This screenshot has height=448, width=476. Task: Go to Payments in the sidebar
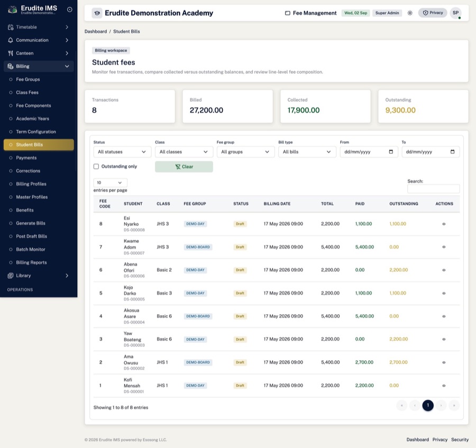click(x=39, y=158)
